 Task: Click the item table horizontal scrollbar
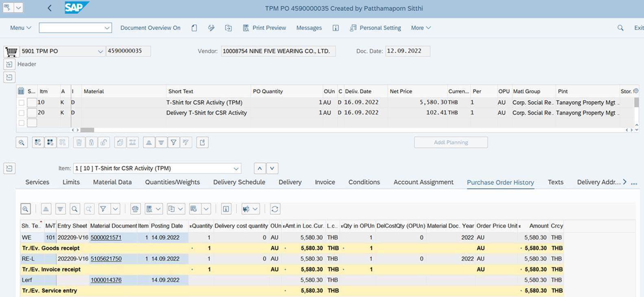(87, 130)
